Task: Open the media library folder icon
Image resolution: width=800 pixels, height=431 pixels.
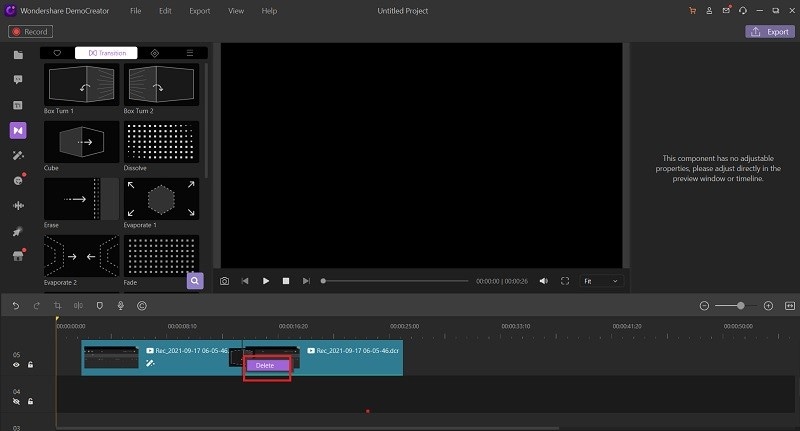Action: coord(18,55)
